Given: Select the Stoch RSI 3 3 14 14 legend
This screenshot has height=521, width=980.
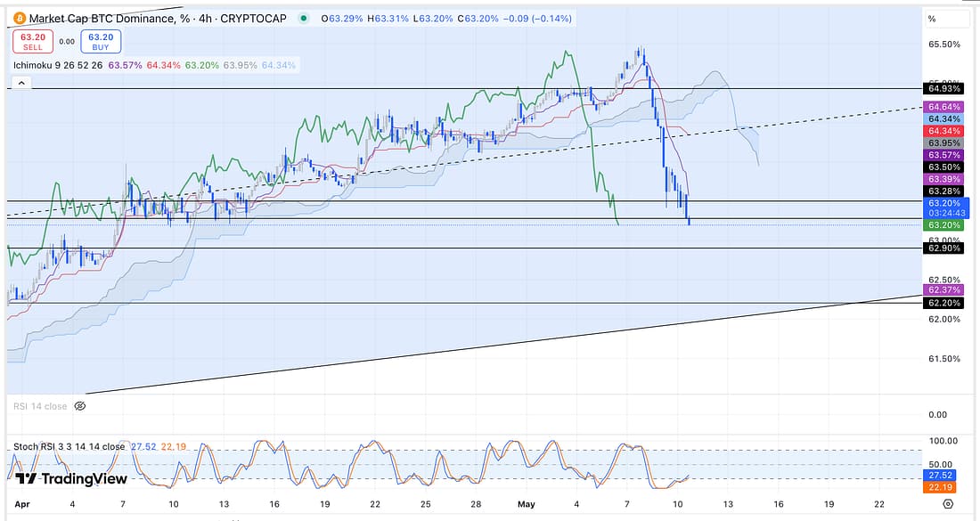Looking at the screenshot, I should pyautogui.click(x=69, y=446).
